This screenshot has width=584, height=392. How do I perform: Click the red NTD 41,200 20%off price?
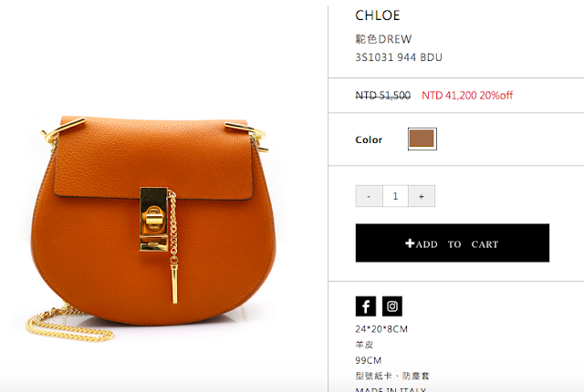coord(467,96)
